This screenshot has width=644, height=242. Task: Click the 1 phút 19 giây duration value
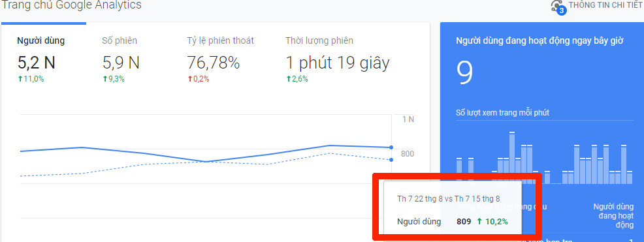(x=338, y=63)
